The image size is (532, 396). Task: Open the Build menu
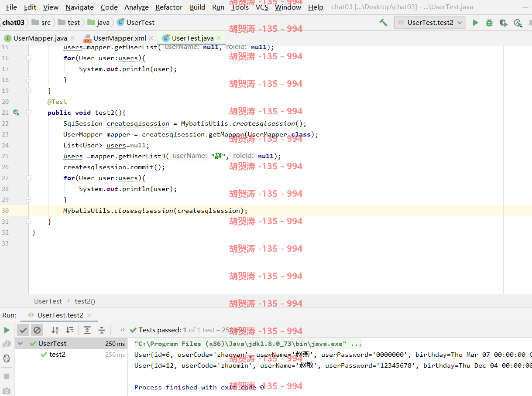198,7
